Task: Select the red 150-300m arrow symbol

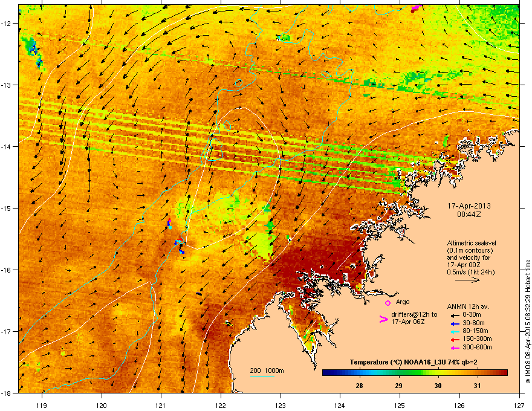Action: (455, 340)
